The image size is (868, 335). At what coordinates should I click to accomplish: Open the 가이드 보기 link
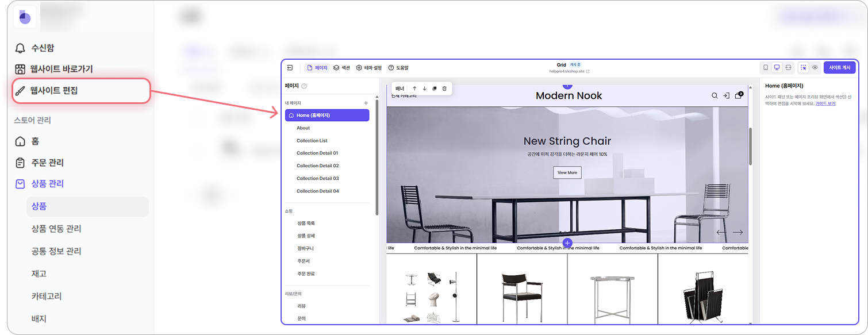coord(825,103)
